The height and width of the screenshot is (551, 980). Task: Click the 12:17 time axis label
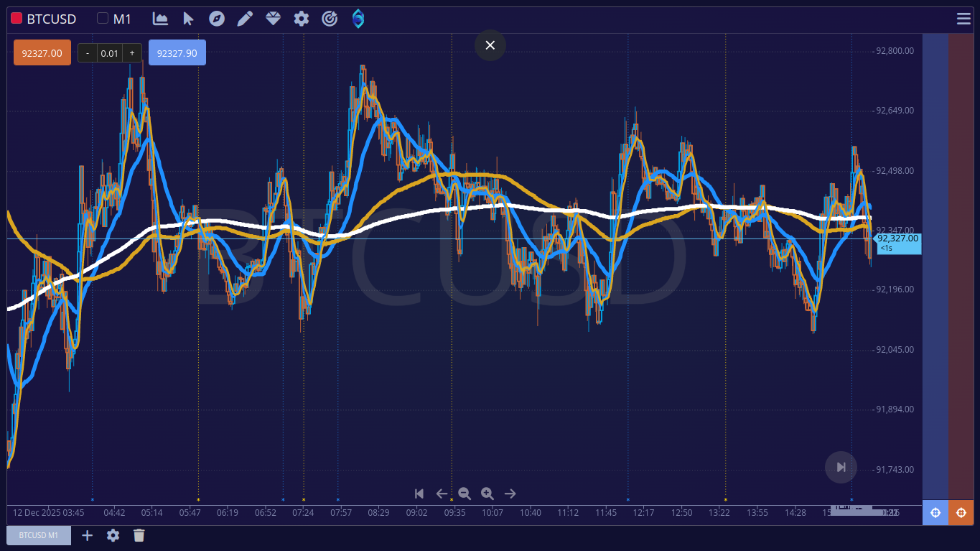pyautogui.click(x=644, y=513)
